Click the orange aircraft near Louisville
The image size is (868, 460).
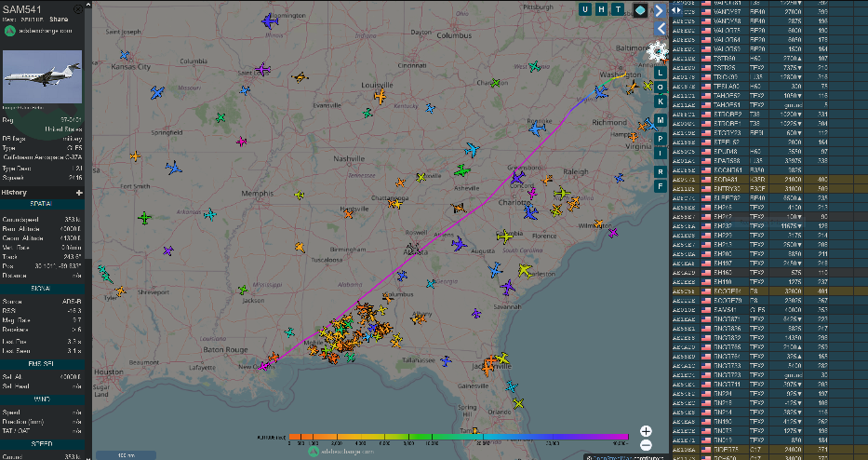(x=380, y=97)
